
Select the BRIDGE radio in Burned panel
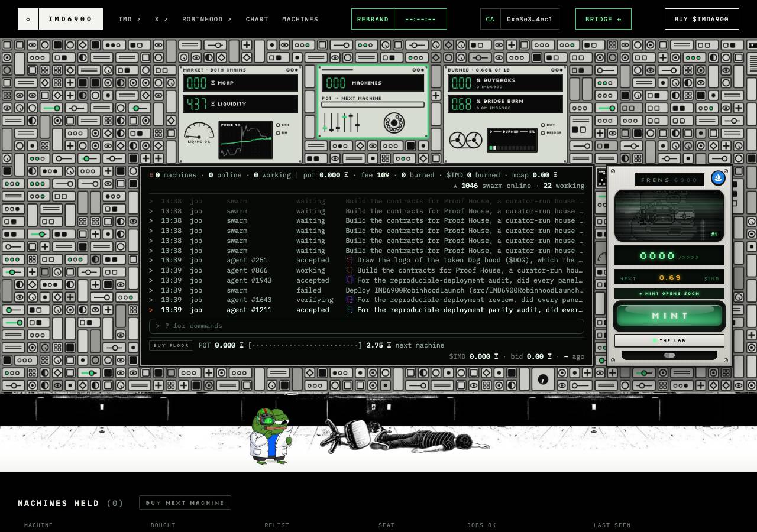click(x=543, y=133)
